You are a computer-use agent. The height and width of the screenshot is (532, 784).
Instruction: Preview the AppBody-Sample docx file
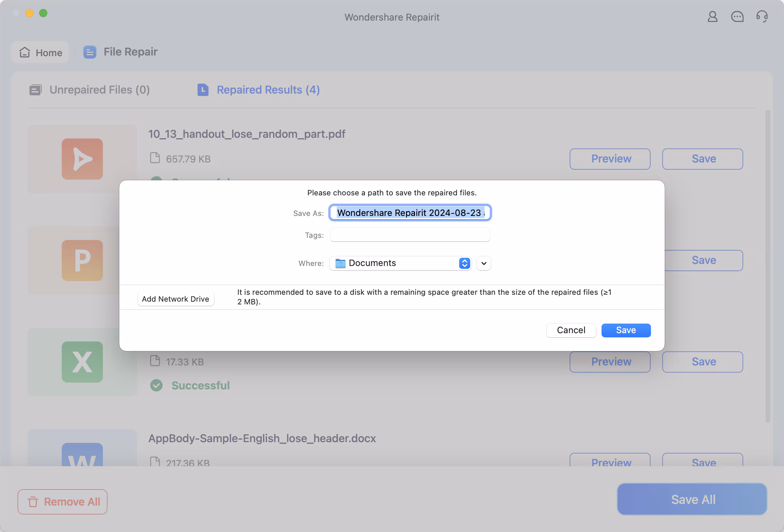tap(610, 460)
